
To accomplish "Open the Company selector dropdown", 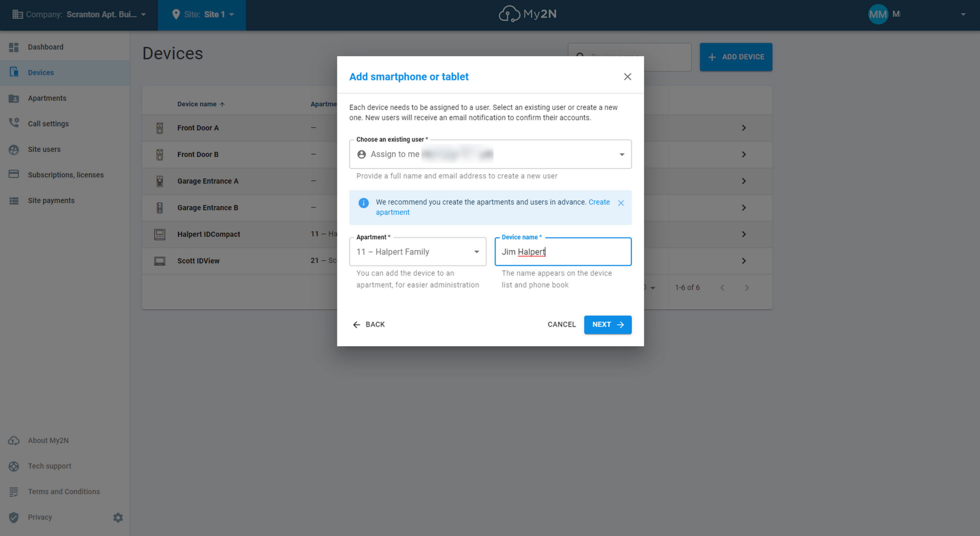I will coord(79,14).
